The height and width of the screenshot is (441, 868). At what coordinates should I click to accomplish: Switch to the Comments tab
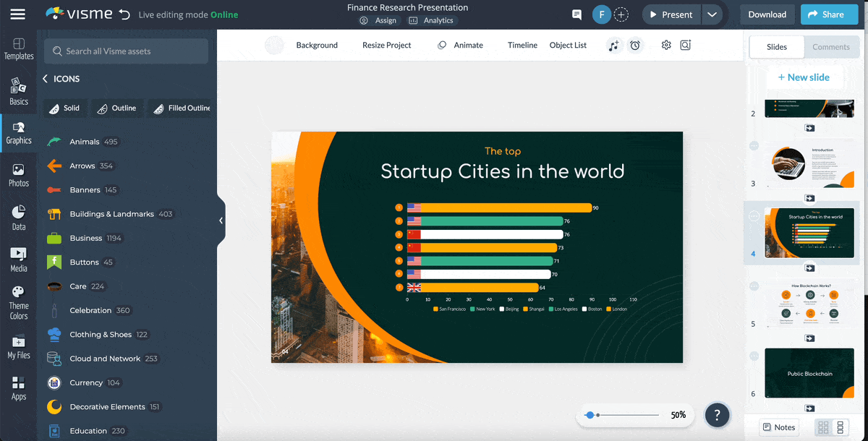[830, 47]
